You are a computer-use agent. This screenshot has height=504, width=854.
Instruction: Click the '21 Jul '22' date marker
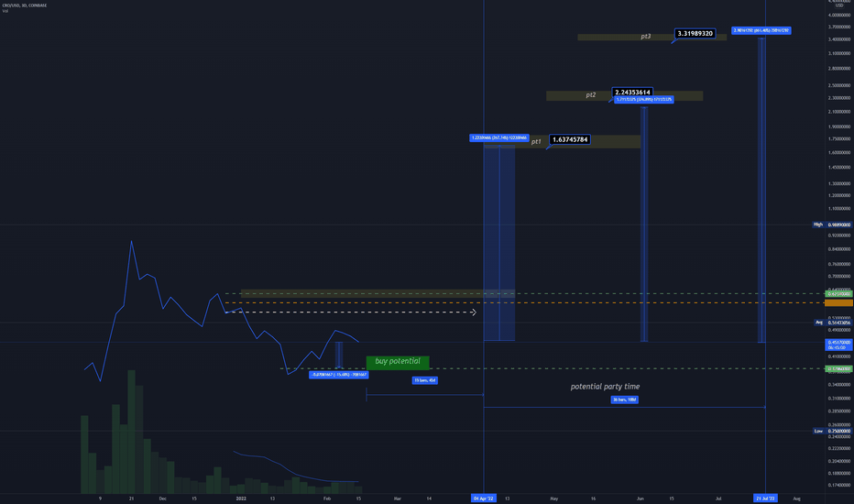(765, 498)
